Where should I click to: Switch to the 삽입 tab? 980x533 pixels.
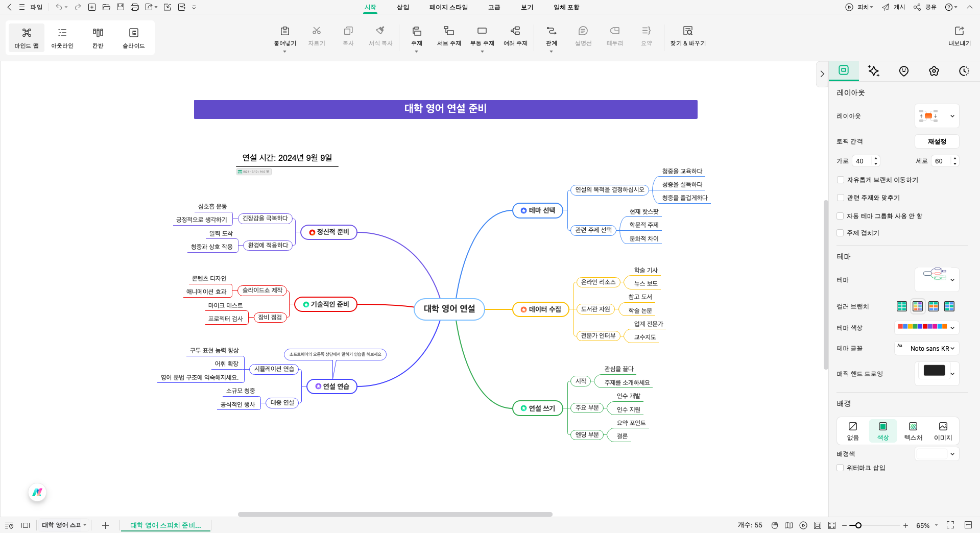[x=403, y=7]
